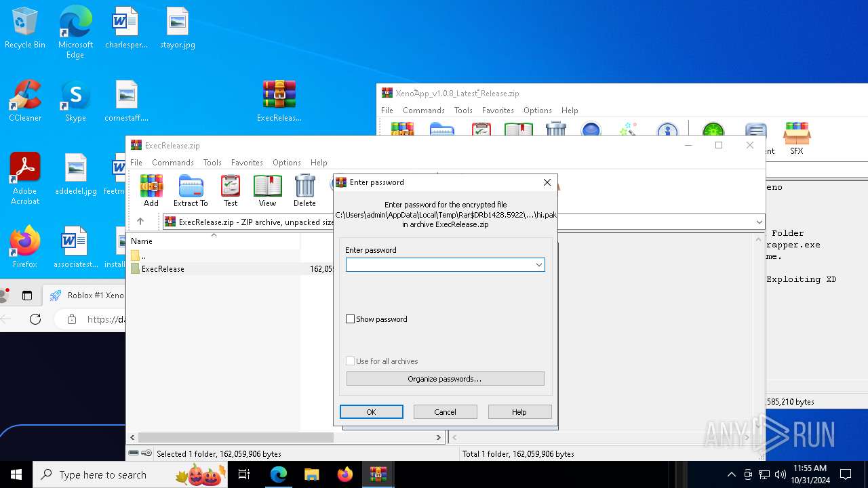Open Options menu in XenoApp window

(x=538, y=110)
